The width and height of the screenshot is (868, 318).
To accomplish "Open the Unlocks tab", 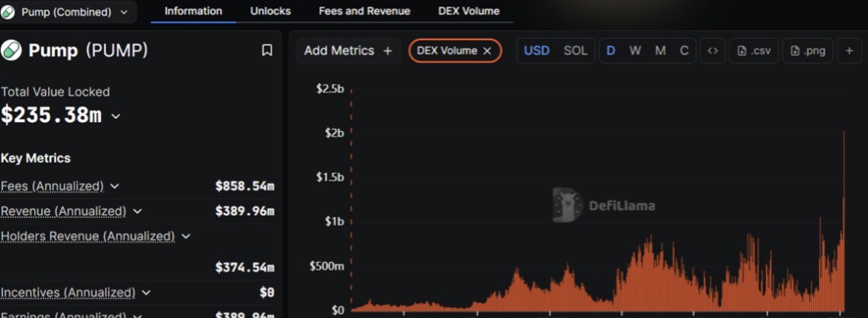I will click(x=270, y=11).
